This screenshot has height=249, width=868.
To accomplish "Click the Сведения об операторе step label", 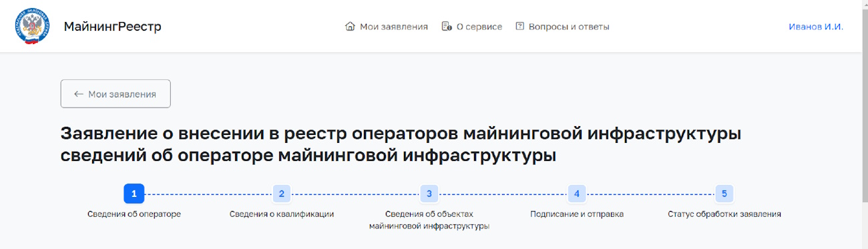I will (134, 214).
